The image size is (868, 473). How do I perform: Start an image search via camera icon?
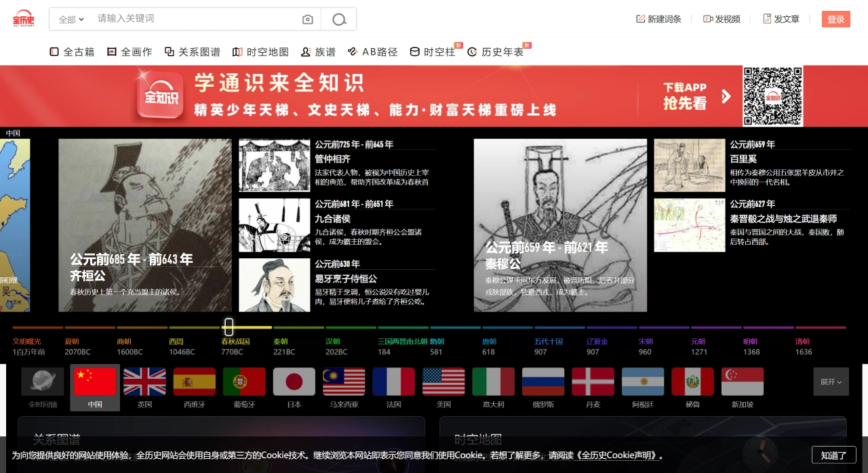click(307, 19)
